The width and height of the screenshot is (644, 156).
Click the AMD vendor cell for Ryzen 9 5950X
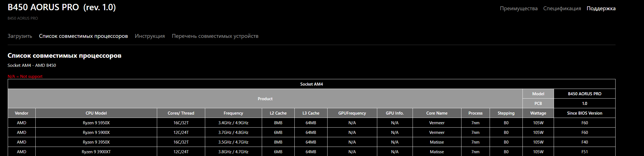pyautogui.click(x=22, y=123)
